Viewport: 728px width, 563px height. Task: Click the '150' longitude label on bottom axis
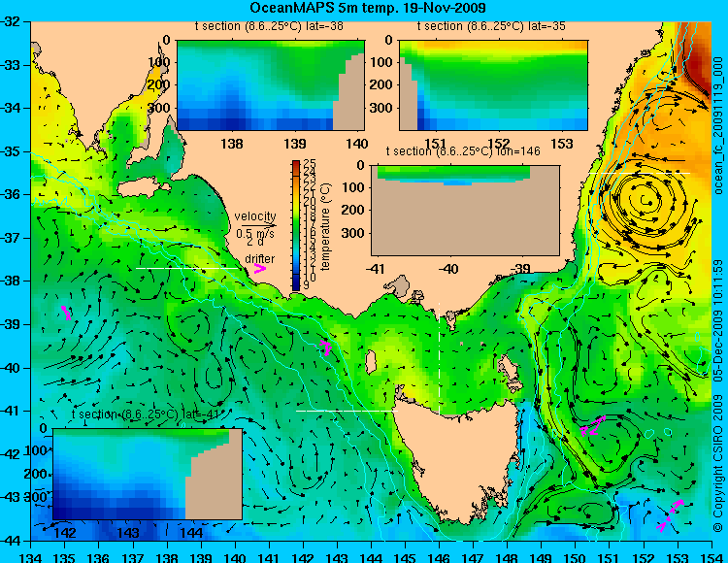(576, 557)
